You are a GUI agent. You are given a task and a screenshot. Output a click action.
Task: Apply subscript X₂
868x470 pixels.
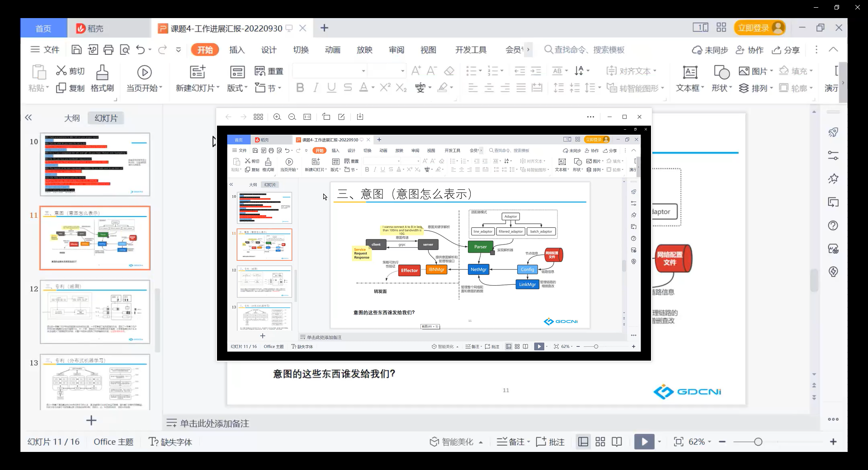[401, 88]
